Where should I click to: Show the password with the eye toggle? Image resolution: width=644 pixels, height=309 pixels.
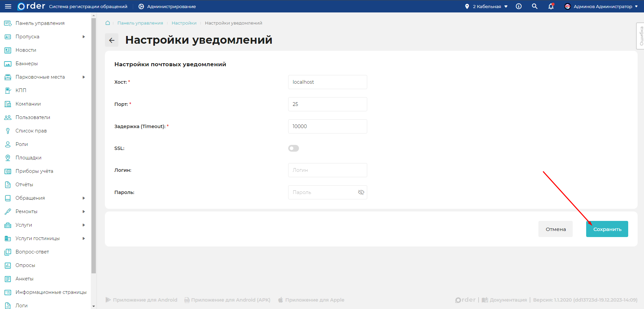click(361, 192)
